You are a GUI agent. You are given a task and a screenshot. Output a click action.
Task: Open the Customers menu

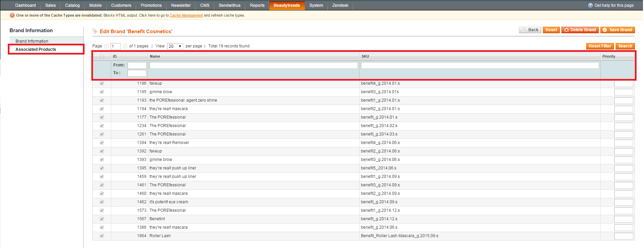point(121,5)
